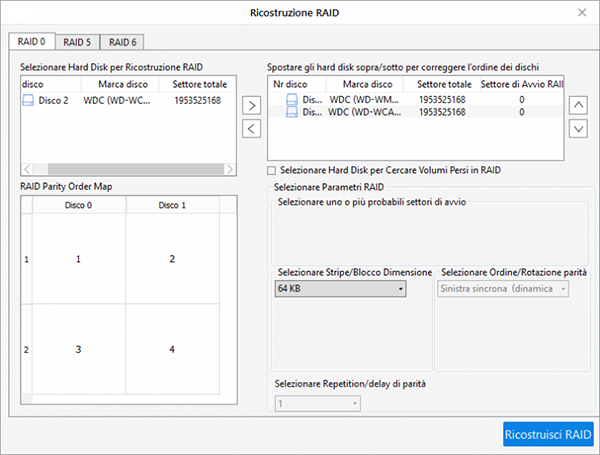
Task: Select the 'WDC (WD-WCA...' row entry
Action: tap(365, 112)
